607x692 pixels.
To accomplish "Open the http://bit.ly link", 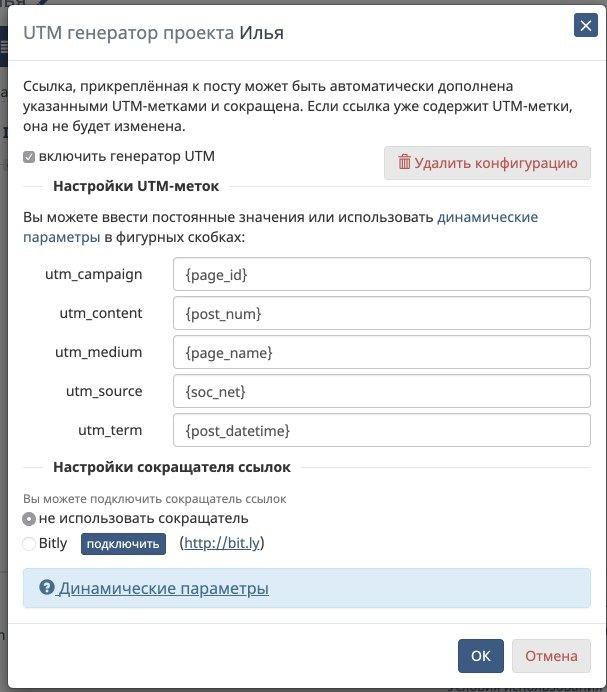I will tap(221, 544).
